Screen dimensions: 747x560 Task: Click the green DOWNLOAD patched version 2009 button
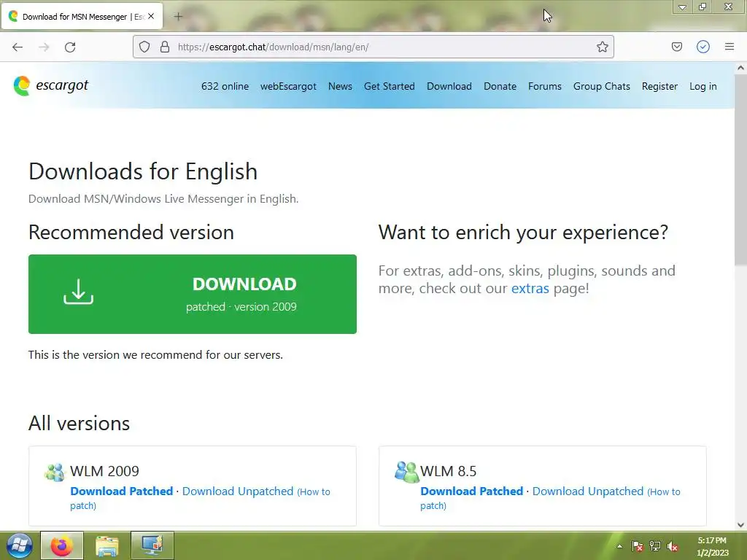193,294
